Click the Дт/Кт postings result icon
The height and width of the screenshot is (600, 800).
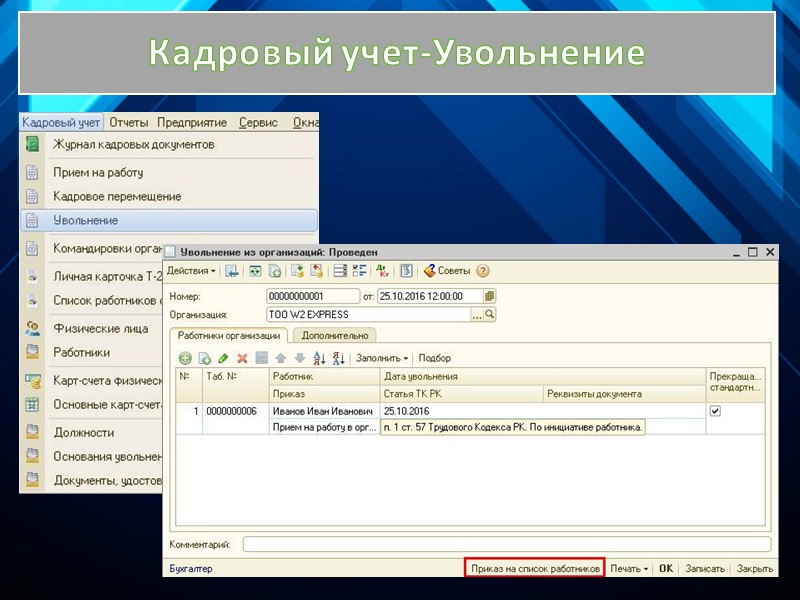[x=382, y=271]
